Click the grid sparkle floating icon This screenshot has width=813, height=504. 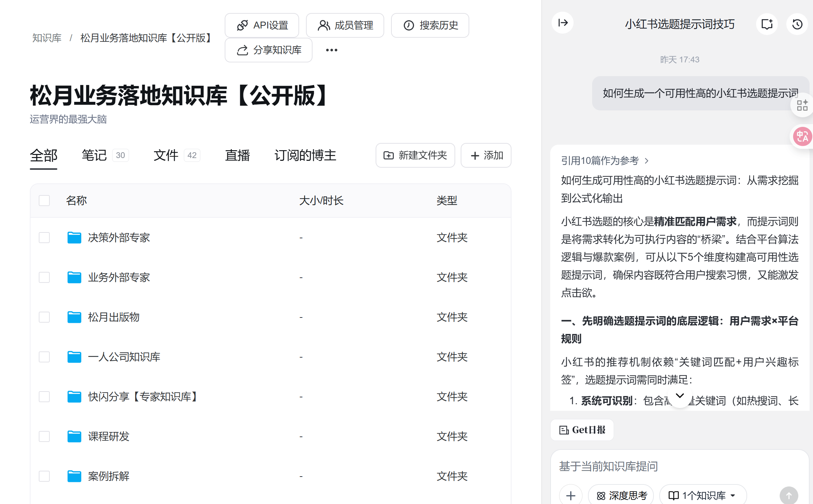coord(802,105)
